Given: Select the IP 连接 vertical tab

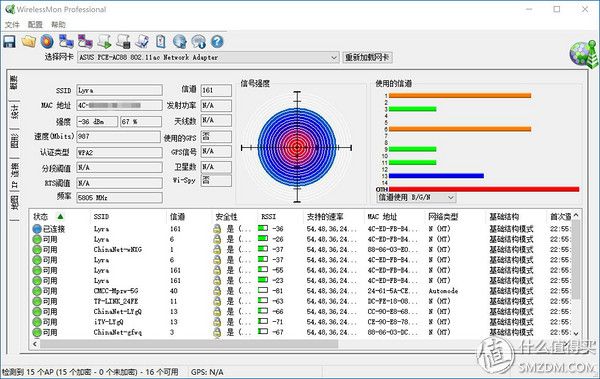Looking at the screenshot, I should (14, 175).
